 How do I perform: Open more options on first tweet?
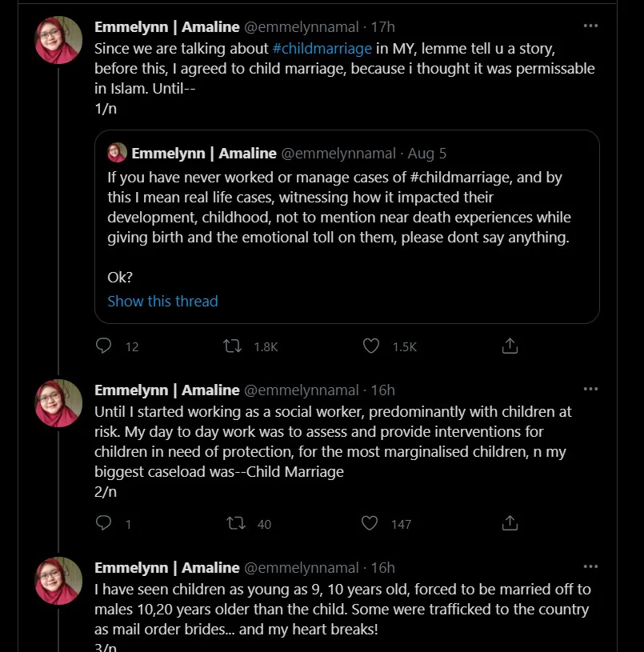pyautogui.click(x=590, y=26)
